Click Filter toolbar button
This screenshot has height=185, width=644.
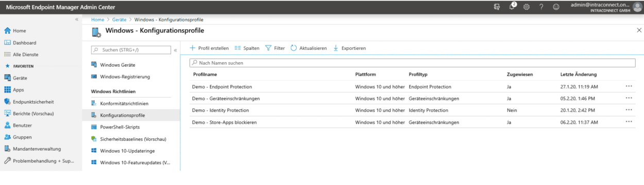pyautogui.click(x=275, y=48)
